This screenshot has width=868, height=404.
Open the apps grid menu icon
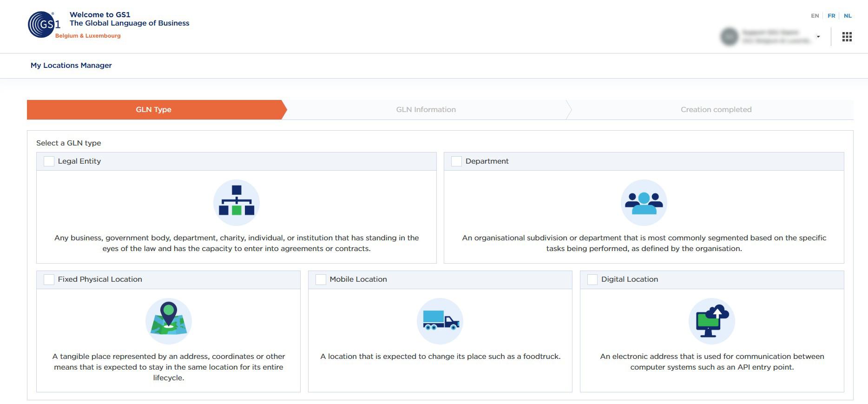pyautogui.click(x=847, y=37)
